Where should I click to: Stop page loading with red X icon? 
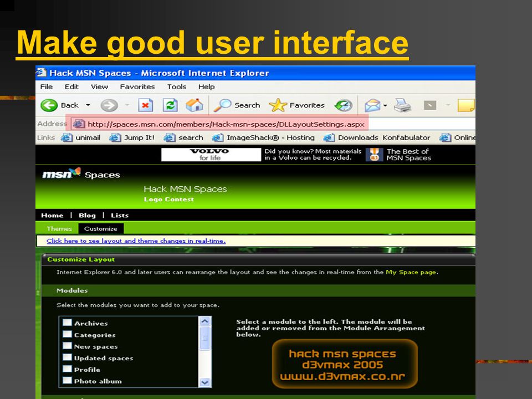[145, 105]
